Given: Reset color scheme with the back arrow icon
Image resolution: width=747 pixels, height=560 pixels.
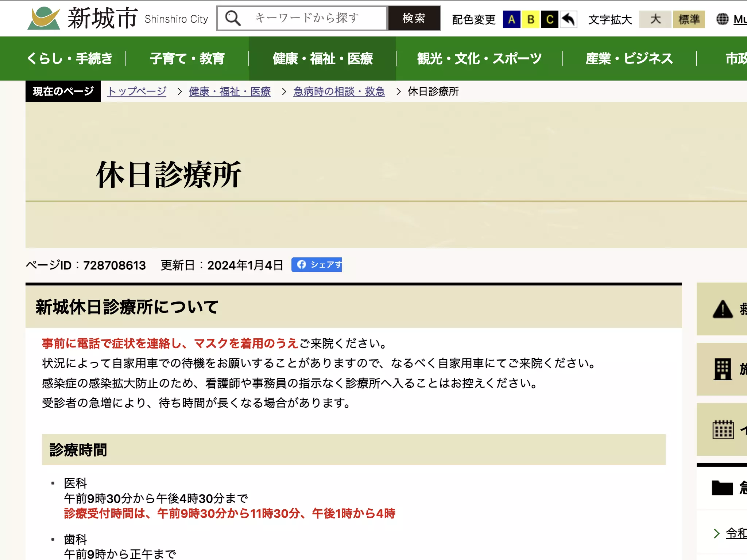Looking at the screenshot, I should click(569, 19).
